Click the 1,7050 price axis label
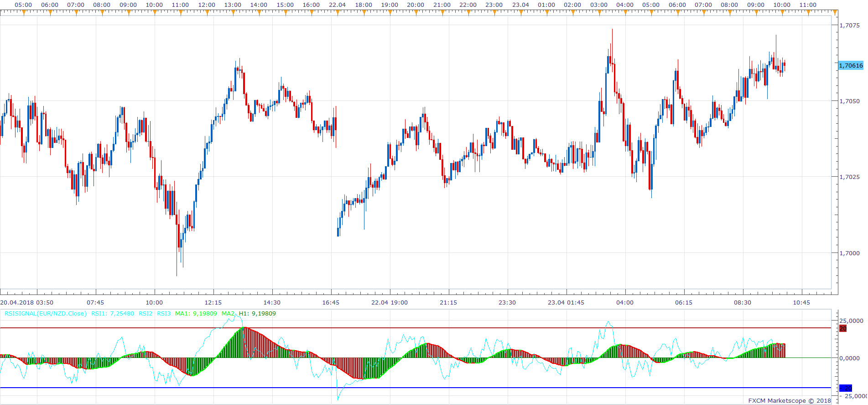The width and height of the screenshot is (868, 405). 850,101
